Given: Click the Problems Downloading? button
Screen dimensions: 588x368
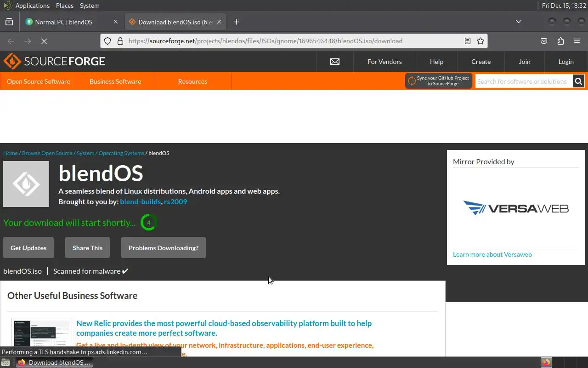Looking at the screenshot, I should coord(164,248).
